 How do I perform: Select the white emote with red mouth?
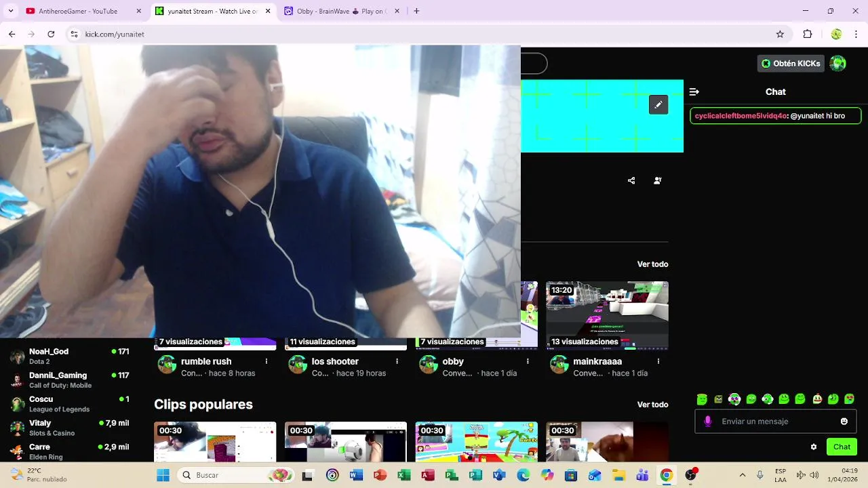pyautogui.click(x=817, y=399)
